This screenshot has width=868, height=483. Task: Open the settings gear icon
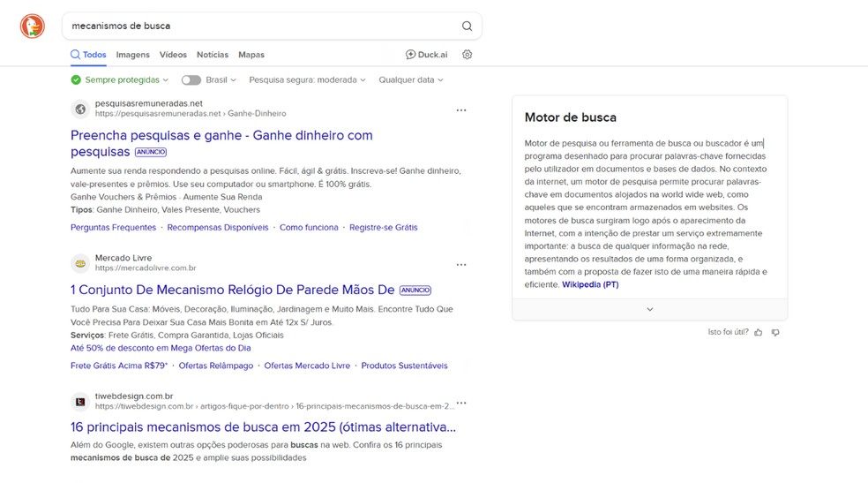[468, 54]
